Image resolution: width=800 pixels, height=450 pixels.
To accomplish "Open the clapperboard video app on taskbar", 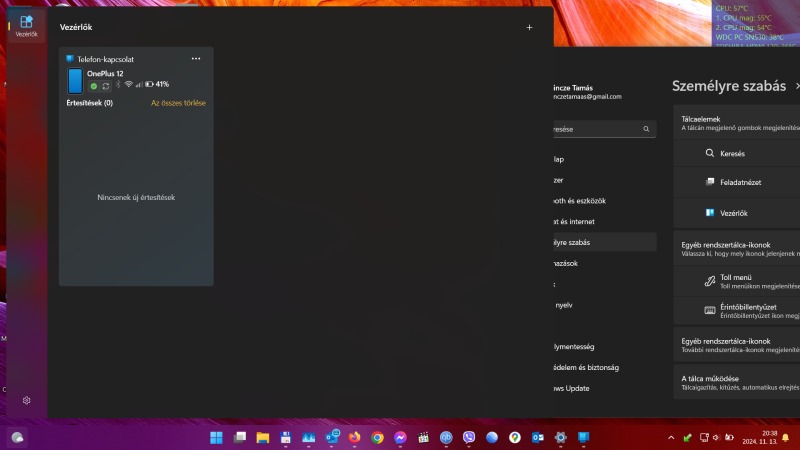I will tap(423, 437).
